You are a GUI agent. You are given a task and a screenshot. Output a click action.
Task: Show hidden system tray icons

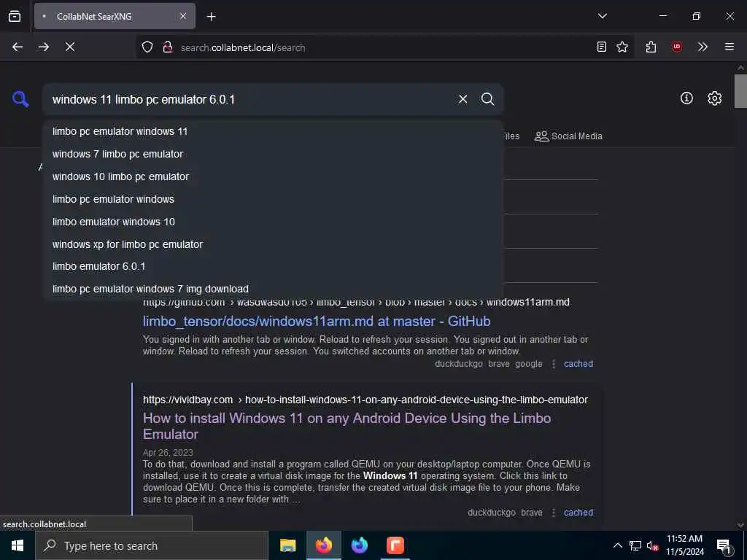[617, 545]
